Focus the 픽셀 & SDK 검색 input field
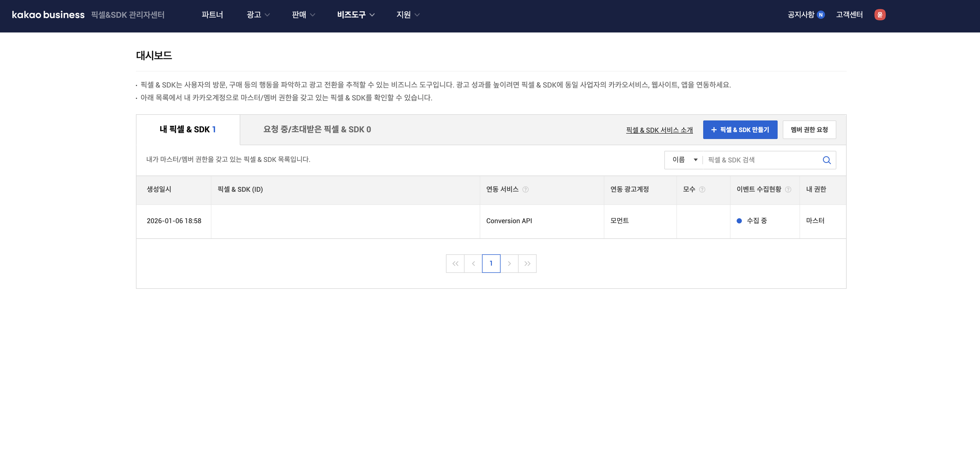Viewport: 980px width, 470px height. [762, 160]
